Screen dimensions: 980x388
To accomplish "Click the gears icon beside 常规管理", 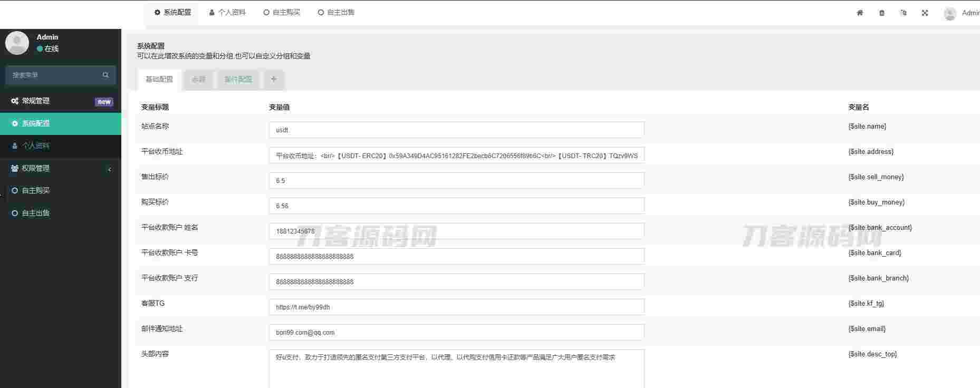I will 15,101.
